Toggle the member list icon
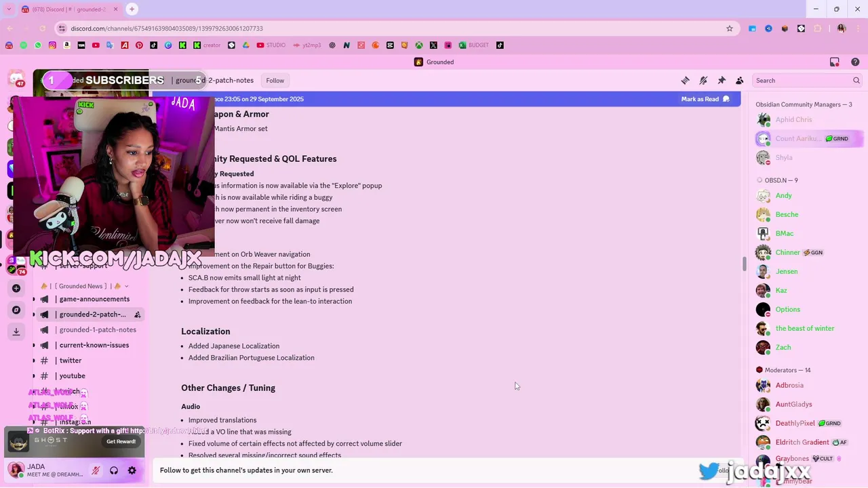This screenshot has height=488, width=868. tap(740, 80)
